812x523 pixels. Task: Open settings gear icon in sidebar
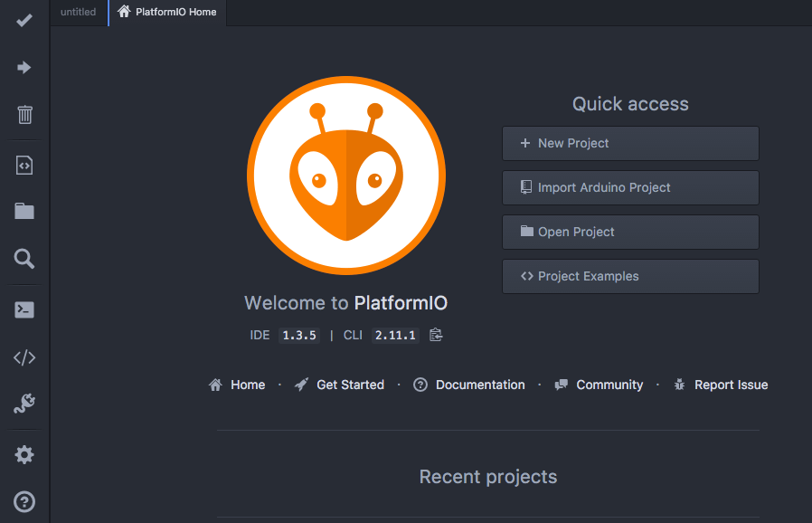(x=24, y=454)
